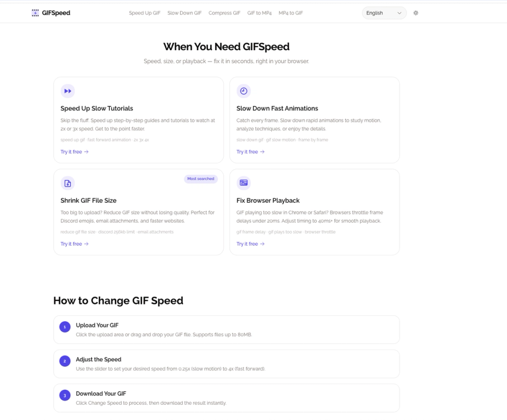Click the step 3 number circle
The width and height of the screenshot is (507, 420).
click(x=64, y=395)
